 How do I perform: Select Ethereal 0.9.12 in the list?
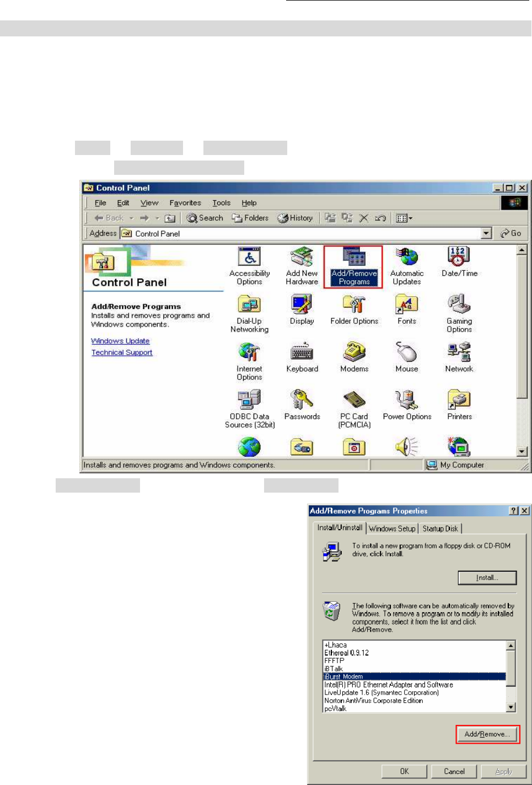(x=415, y=653)
